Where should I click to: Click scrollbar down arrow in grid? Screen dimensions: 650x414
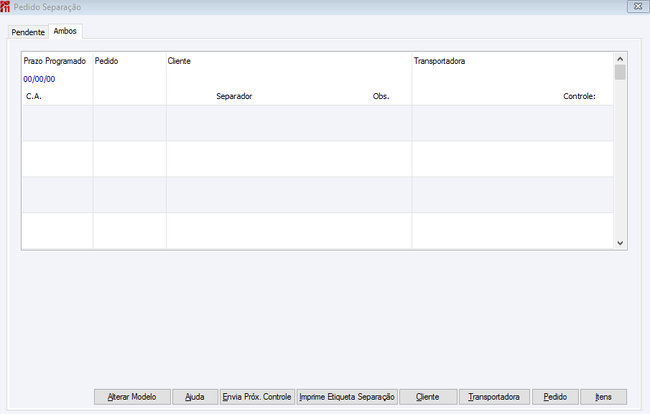pos(620,243)
